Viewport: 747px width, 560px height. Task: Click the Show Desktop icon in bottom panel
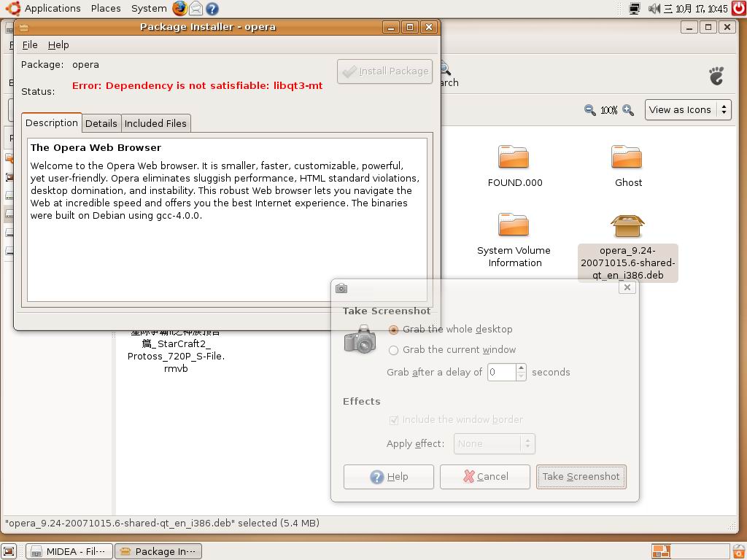(9, 551)
